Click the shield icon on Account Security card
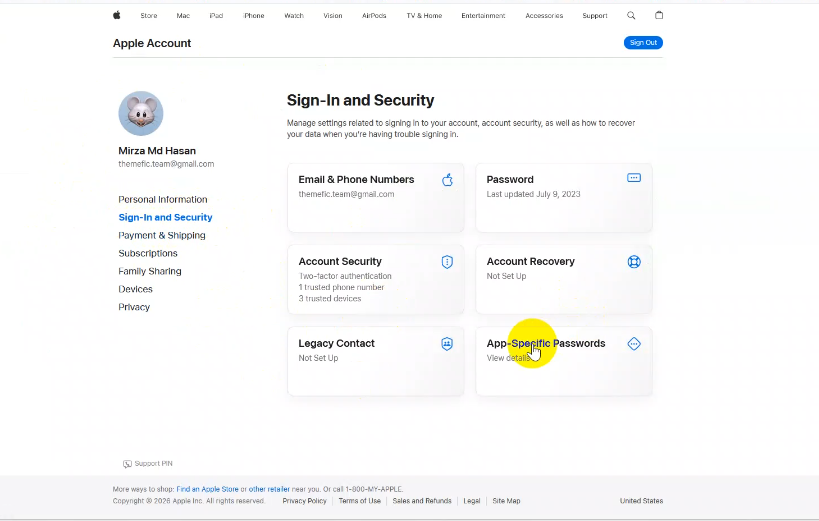The height and width of the screenshot is (521, 819). [447, 262]
